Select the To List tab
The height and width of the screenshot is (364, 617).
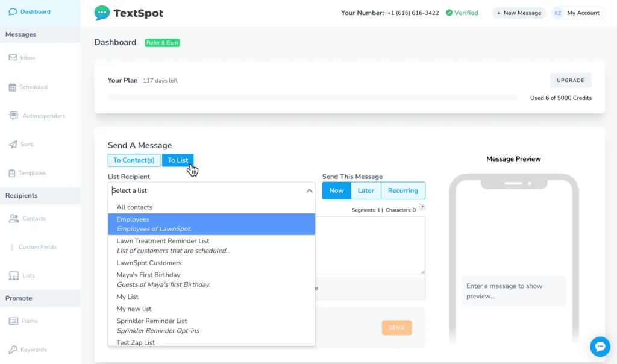click(x=178, y=160)
